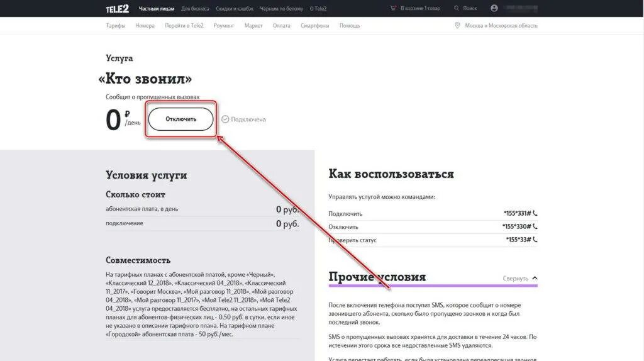Click the Сколько стоит subheading
The height and width of the screenshot is (361, 644).
tap(135, 194)
